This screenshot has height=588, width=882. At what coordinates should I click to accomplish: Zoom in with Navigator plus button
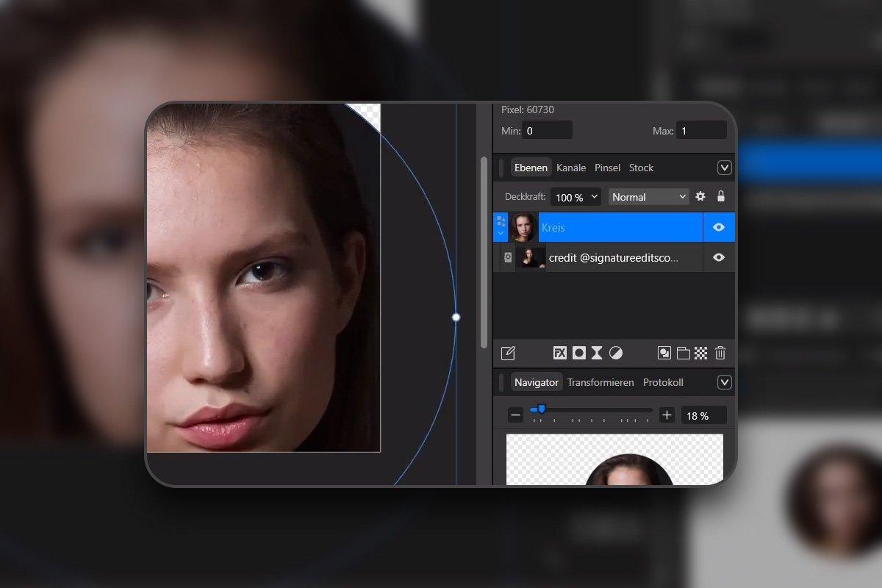point(667,415)
